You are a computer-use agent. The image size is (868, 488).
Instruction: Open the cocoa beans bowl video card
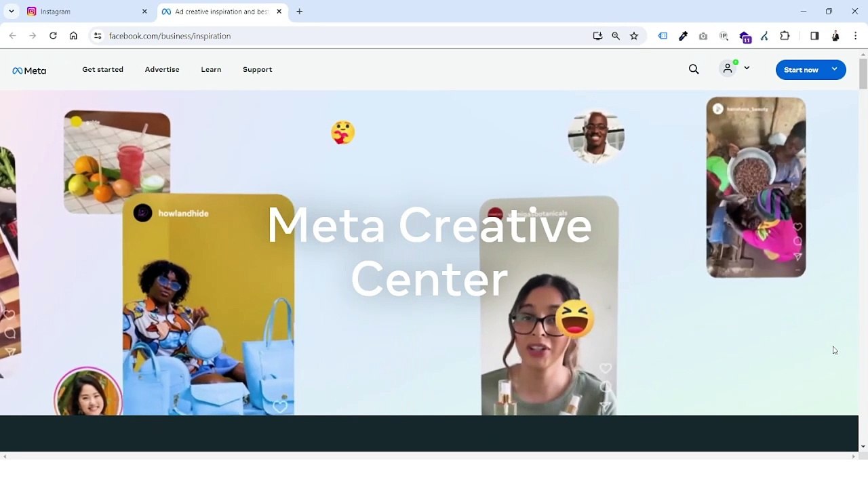[756, 187]
